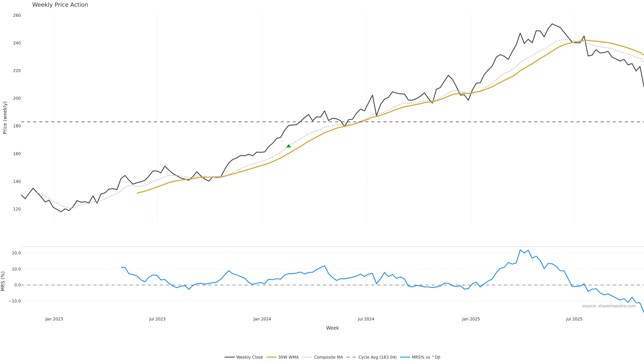Toggle the Composite MA legend label
The image size is (644, 362).
[x=328, y=357]
